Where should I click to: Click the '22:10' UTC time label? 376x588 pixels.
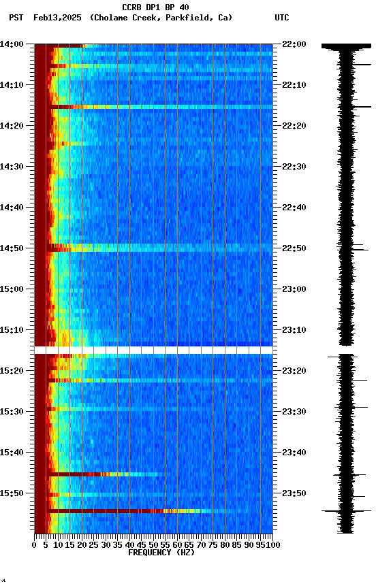click(x=294, y=85)
